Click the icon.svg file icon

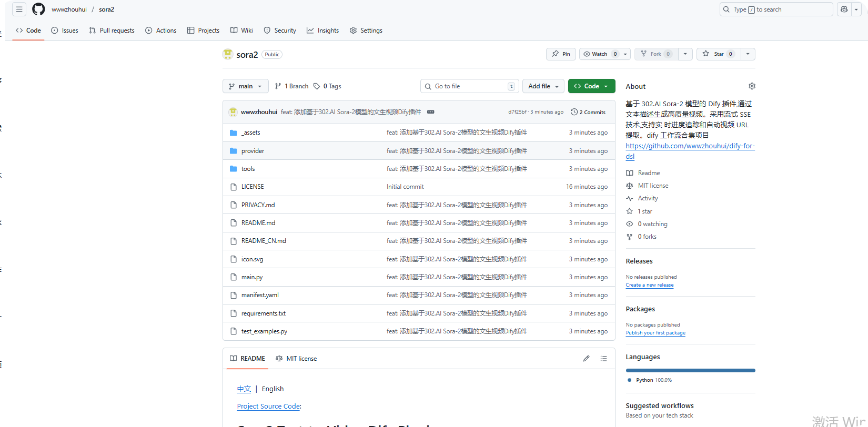coord(234,259)
